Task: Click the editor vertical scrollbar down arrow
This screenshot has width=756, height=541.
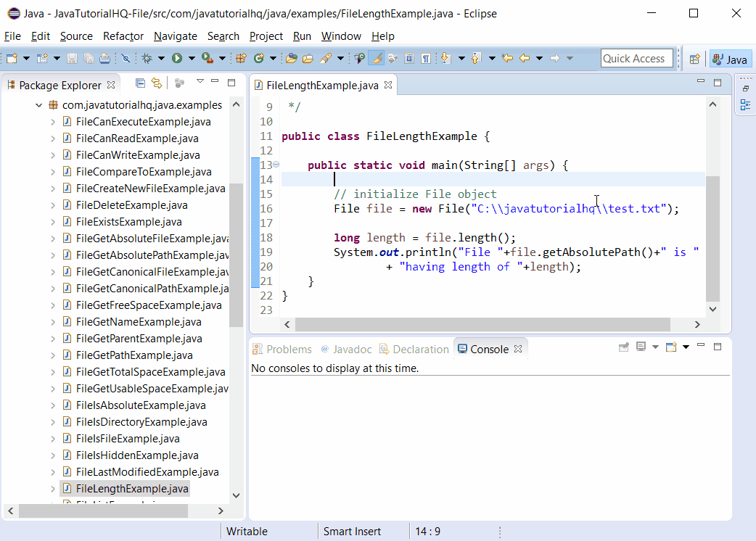Action: [x=712, y=308]
